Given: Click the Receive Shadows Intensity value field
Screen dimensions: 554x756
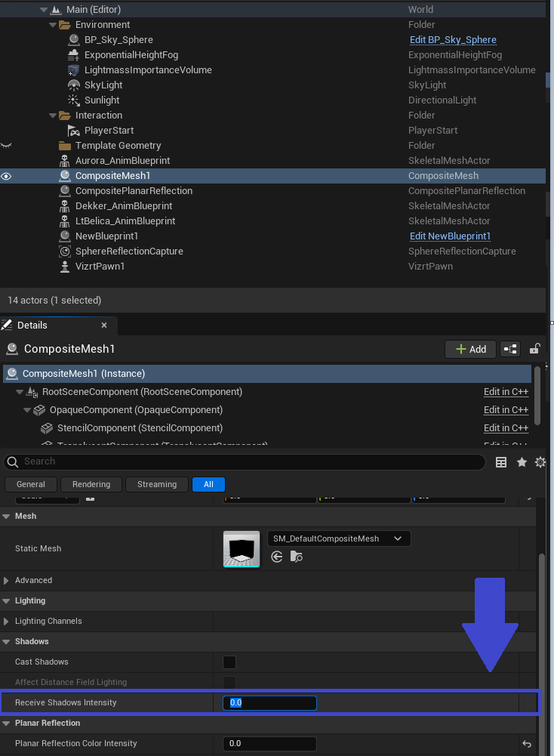Looking at the screenshot, I should click(269, 703).
